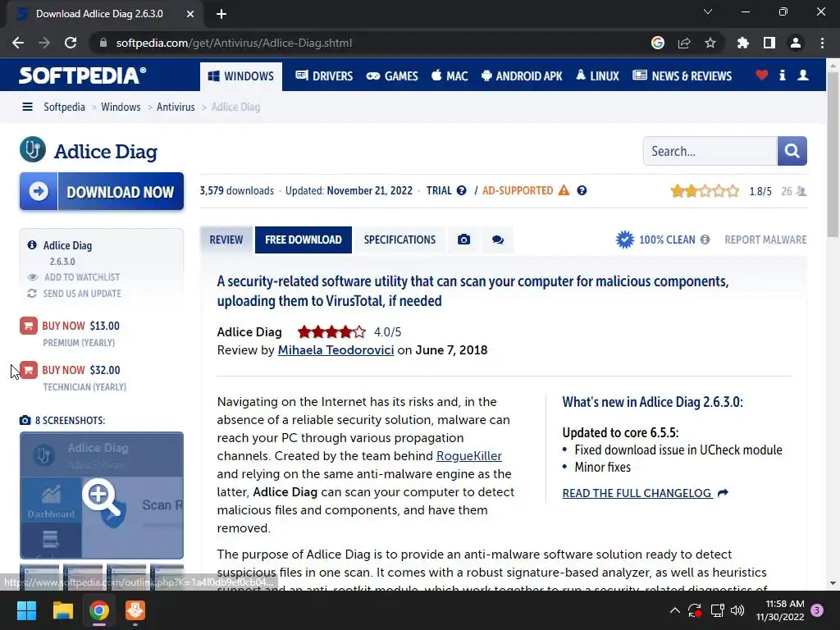The image size is (840, 630).
Task: Click the Chrome taskbar icon
Action: 99,610
